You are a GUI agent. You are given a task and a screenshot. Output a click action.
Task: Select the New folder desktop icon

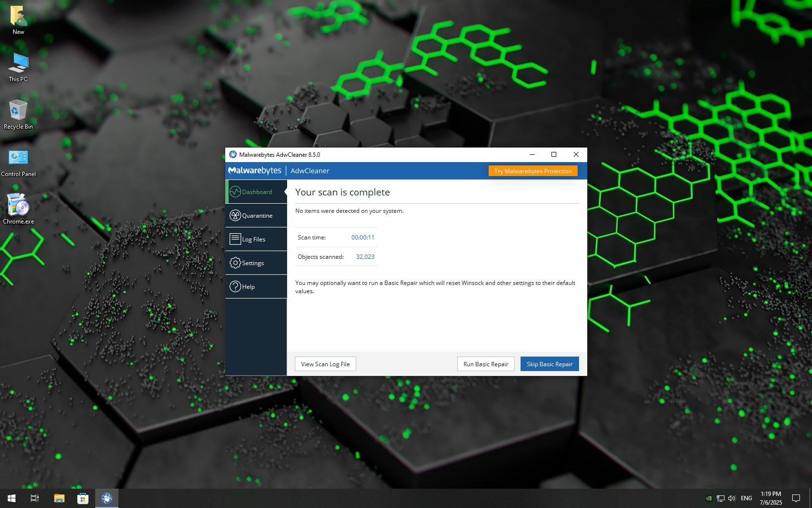[x=18, y=20]
